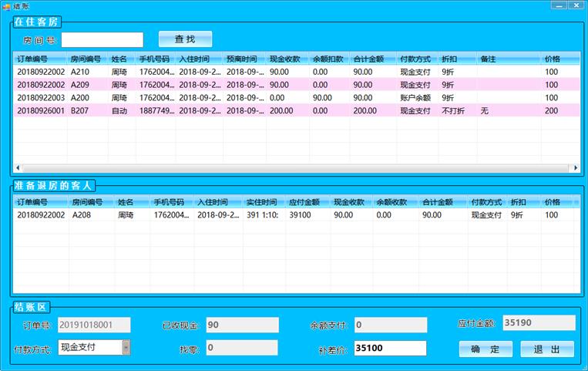Click the 付款方式 column header in the top table

415,59
